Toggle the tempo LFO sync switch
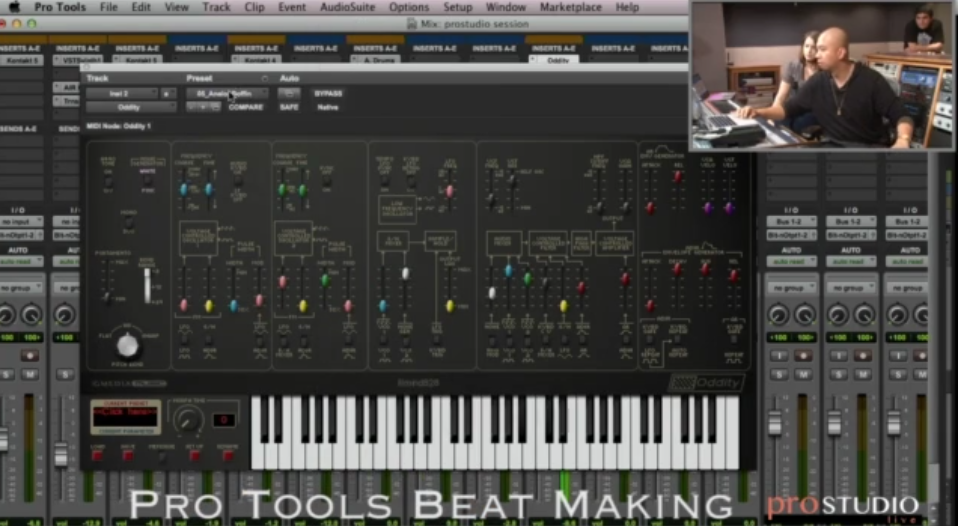 click(x=385, y=181)
